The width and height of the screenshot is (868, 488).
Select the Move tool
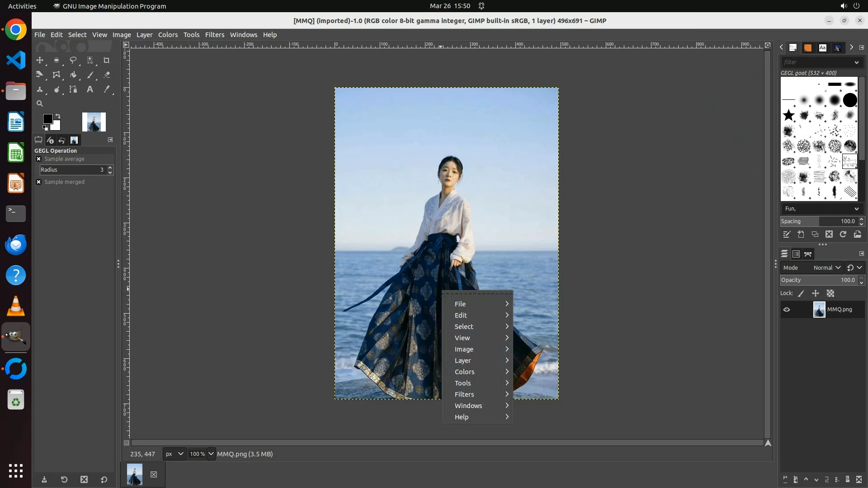[x=40, y=60]
